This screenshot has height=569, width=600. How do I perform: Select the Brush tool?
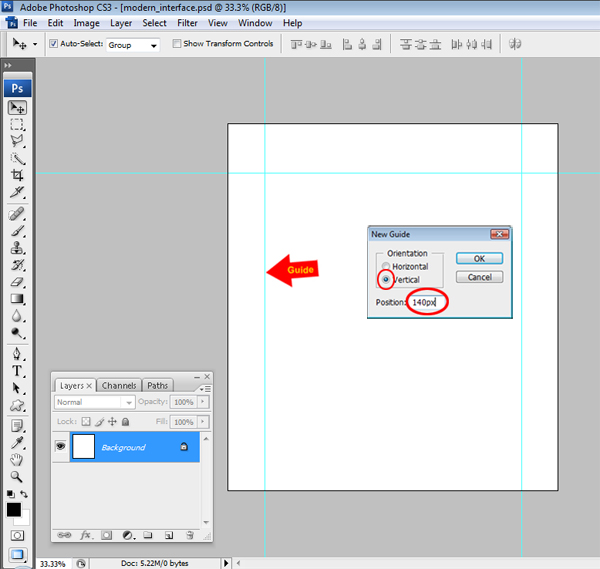(17, 231)
